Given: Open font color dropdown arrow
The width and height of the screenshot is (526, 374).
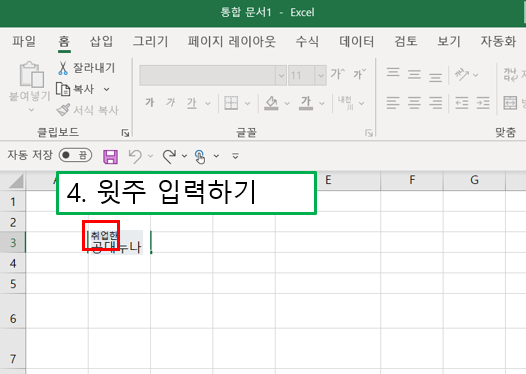Looking at the screenshot, I should 322,103.
